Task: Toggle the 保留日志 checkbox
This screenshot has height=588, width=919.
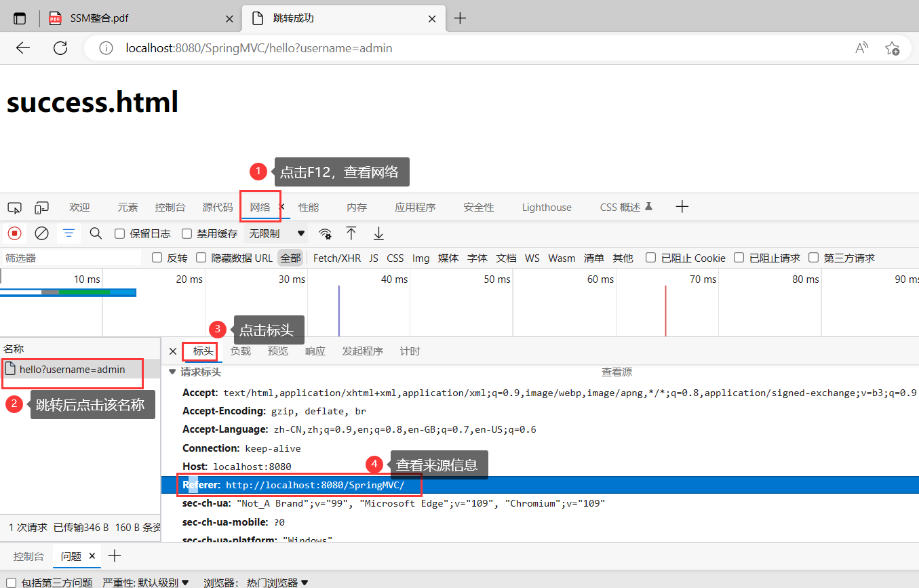Action: tap(120, 234)
